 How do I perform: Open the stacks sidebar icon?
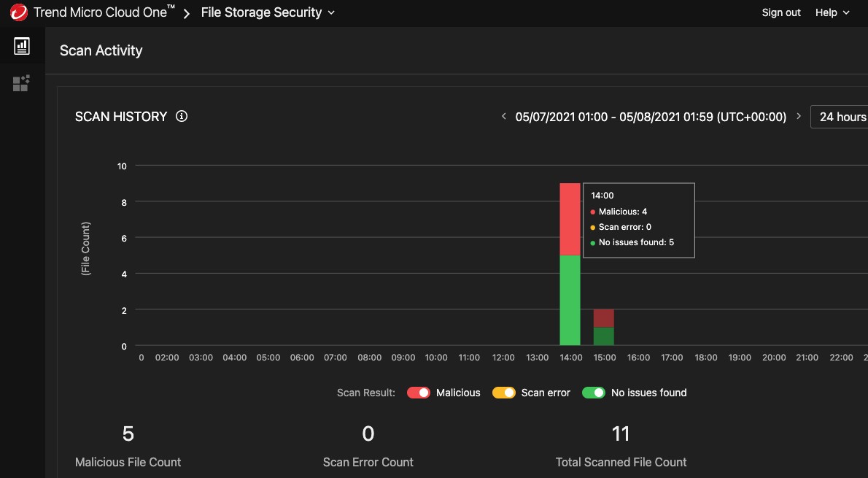tap(21, 83)
